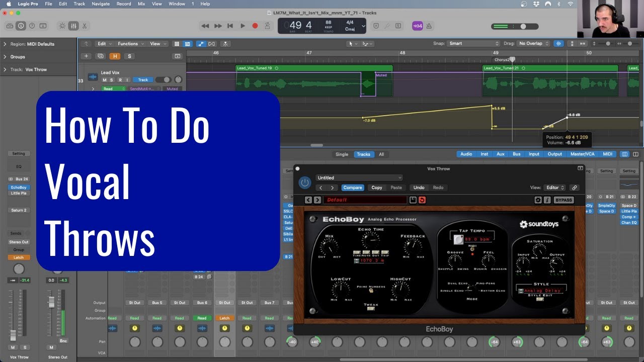Go to beginning with transport button

pos(230,26)
